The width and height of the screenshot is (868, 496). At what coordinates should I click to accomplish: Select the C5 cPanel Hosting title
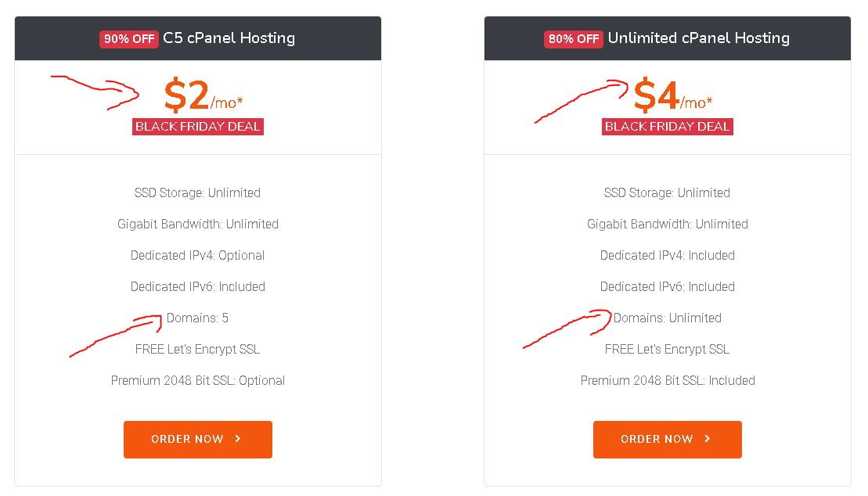point(229,38)
